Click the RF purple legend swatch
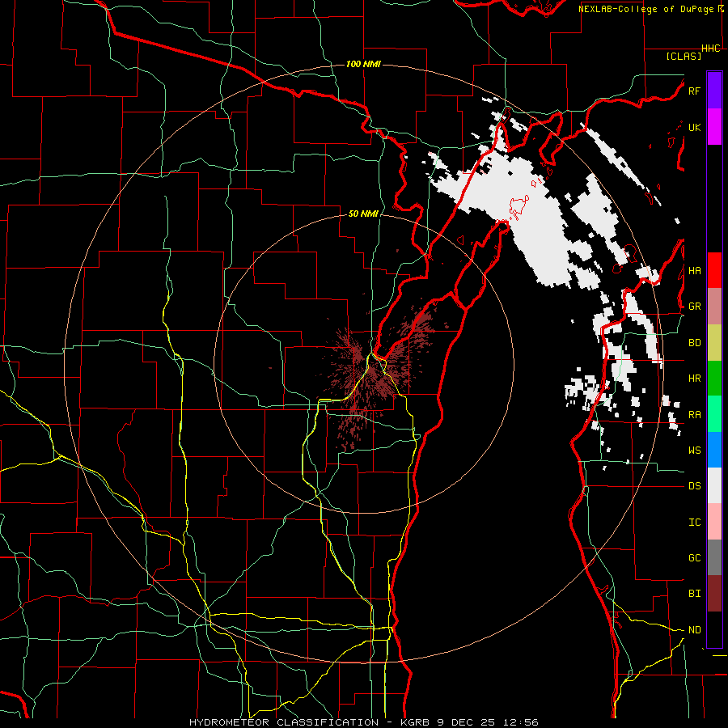The height and width of the screenshot is (728, 728). [x=714, y=91]
